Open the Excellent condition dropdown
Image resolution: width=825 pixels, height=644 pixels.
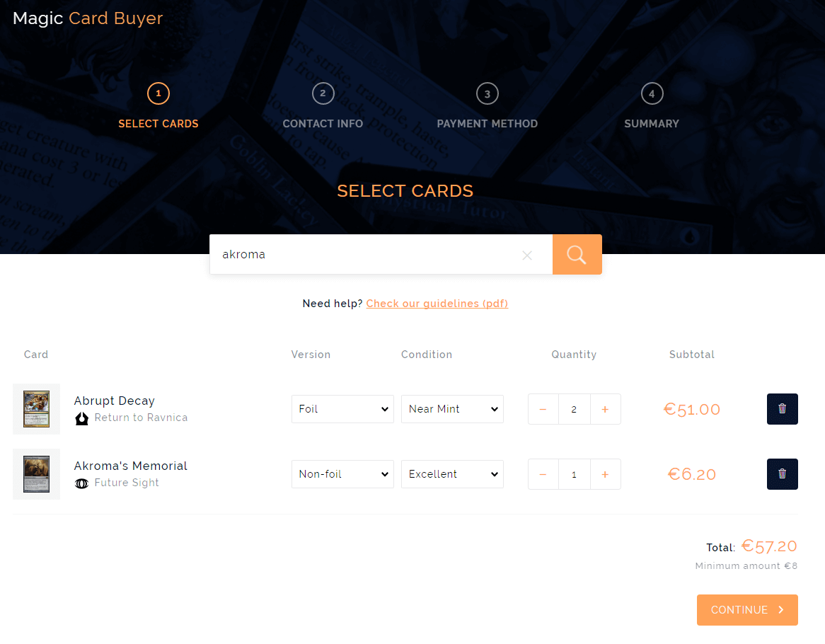[x=452, y=474]
